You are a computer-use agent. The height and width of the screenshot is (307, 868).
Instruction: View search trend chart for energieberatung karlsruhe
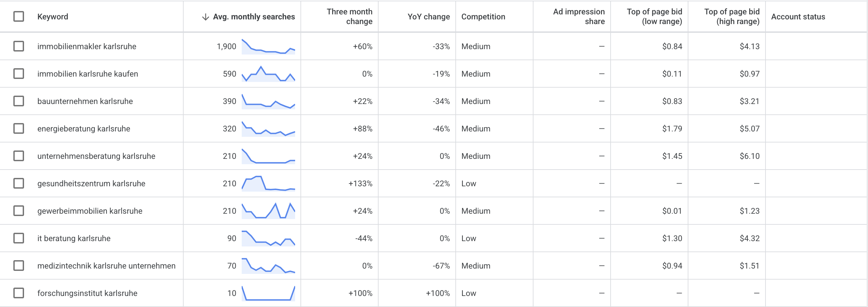tap(268, 128)
